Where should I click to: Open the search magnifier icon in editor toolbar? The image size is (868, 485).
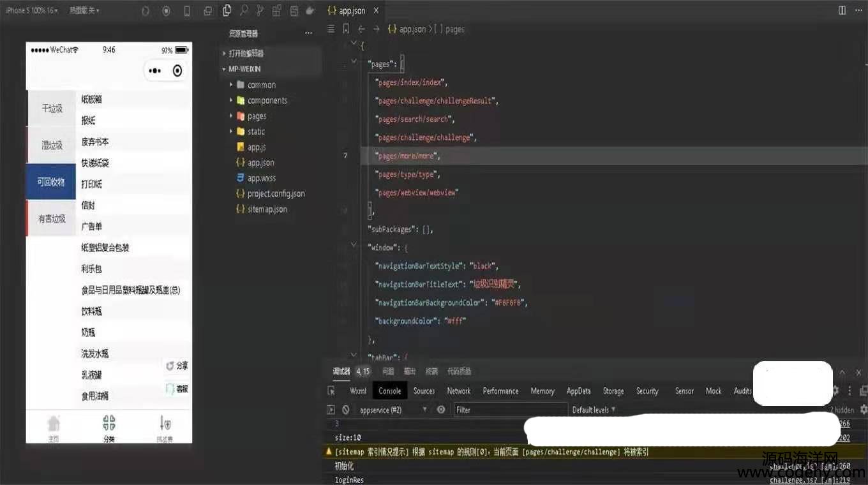[244, 10]
